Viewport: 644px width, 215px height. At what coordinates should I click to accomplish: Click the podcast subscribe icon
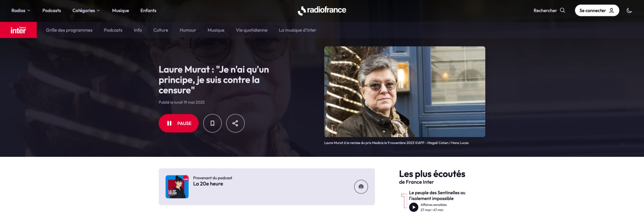click(x=361, y=187)
